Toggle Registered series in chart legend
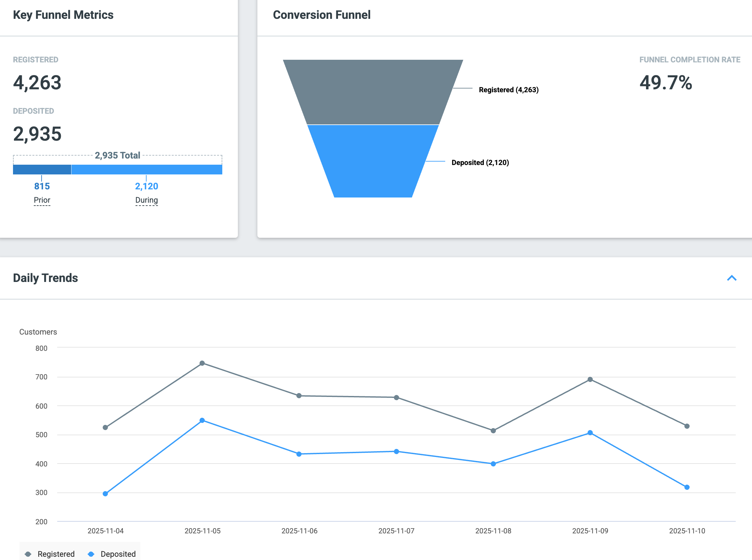Image resolution: width=752 pixels, height=560 pixels. 50,554
